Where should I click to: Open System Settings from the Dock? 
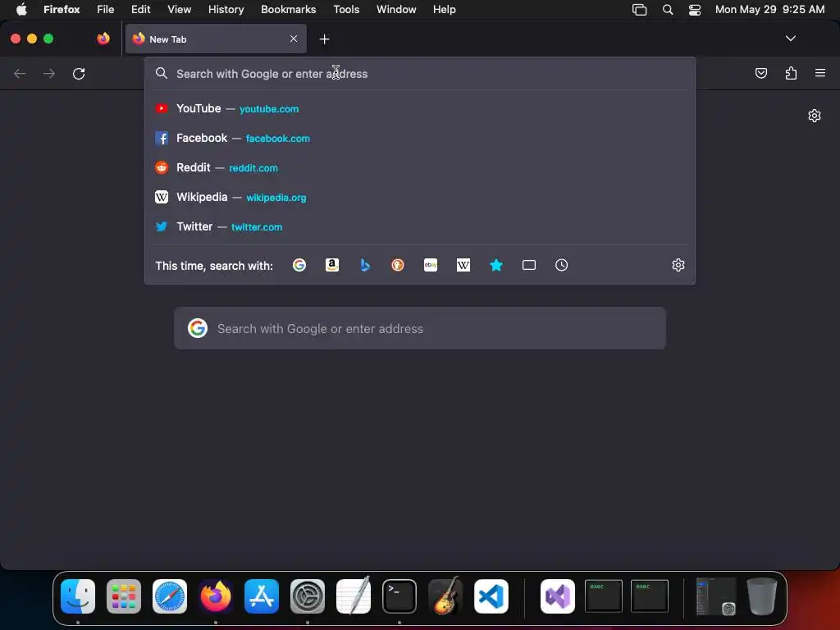(308, 596)
